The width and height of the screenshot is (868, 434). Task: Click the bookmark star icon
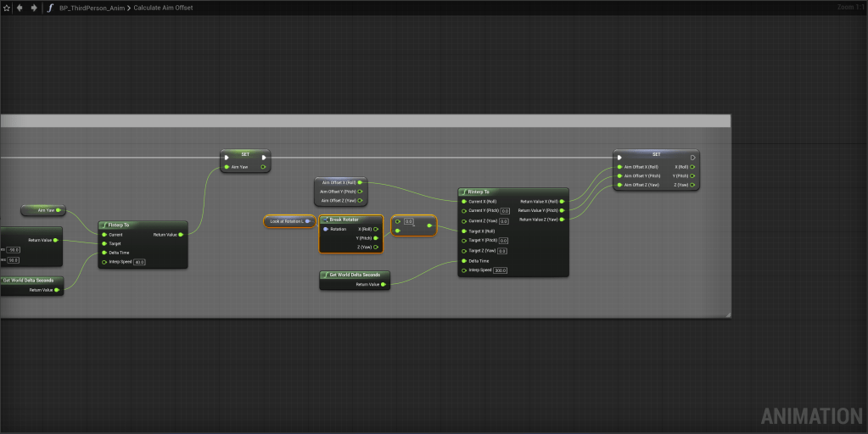click(x=6, y=8)
